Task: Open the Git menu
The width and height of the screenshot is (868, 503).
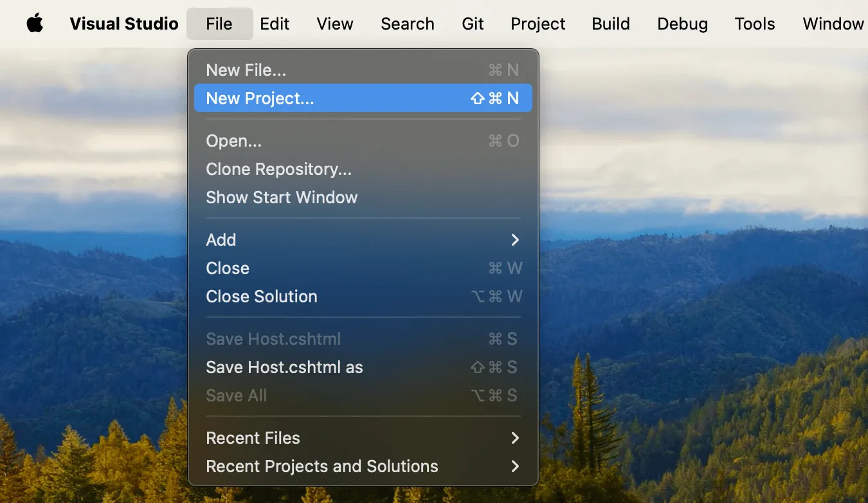Action: coord(473,23)
